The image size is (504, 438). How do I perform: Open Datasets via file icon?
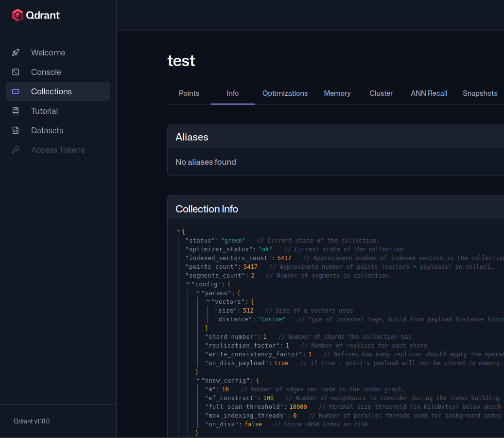(x=16, y=130)
